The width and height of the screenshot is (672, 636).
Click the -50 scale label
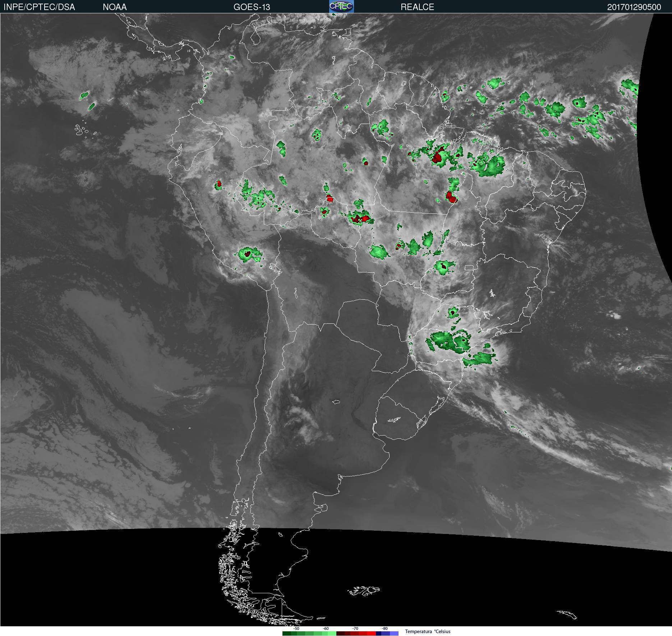(x=296, y=628)
